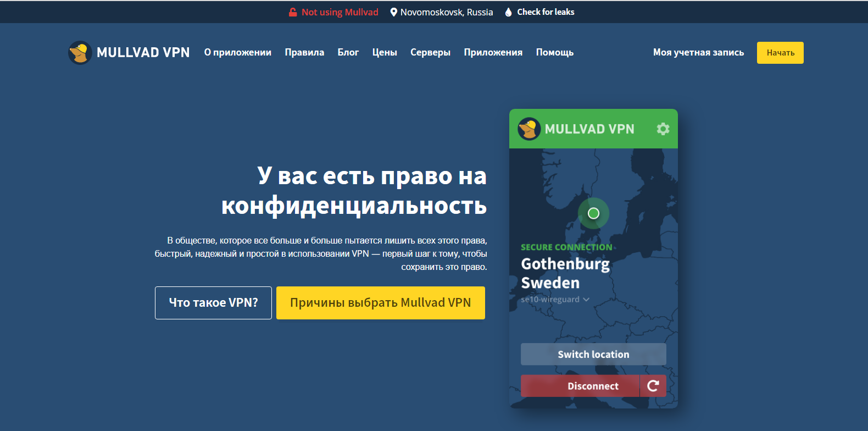This screenshot has height=431, width=868.
Task: Click green connection dot on the map
Action: click(593, 213)
